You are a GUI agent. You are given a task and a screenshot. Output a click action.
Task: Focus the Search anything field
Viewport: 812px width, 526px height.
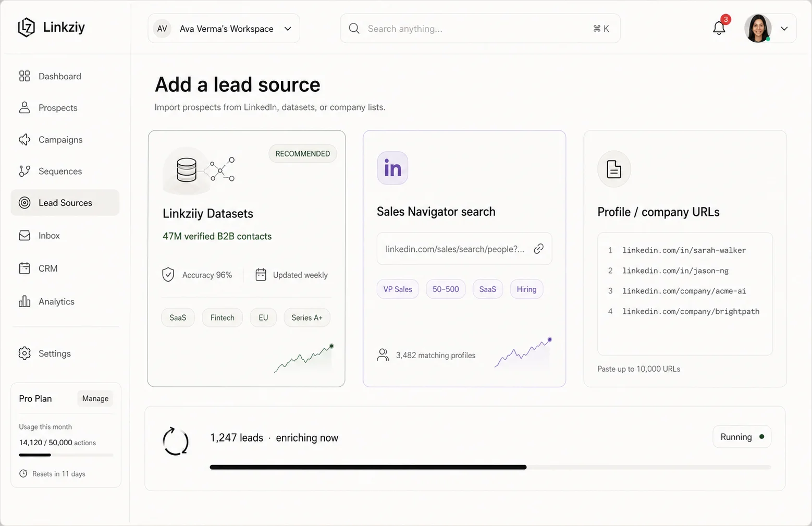click(480, 29)
